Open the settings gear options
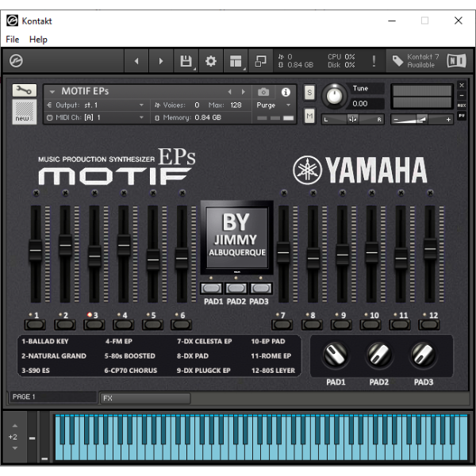The width and height of the screenshot is (476, 476). tap(211, 61)
